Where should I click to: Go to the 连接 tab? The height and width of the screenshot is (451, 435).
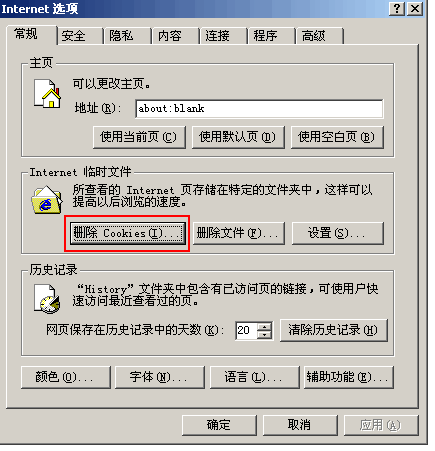pyautogui.click(x=223, y=36)
